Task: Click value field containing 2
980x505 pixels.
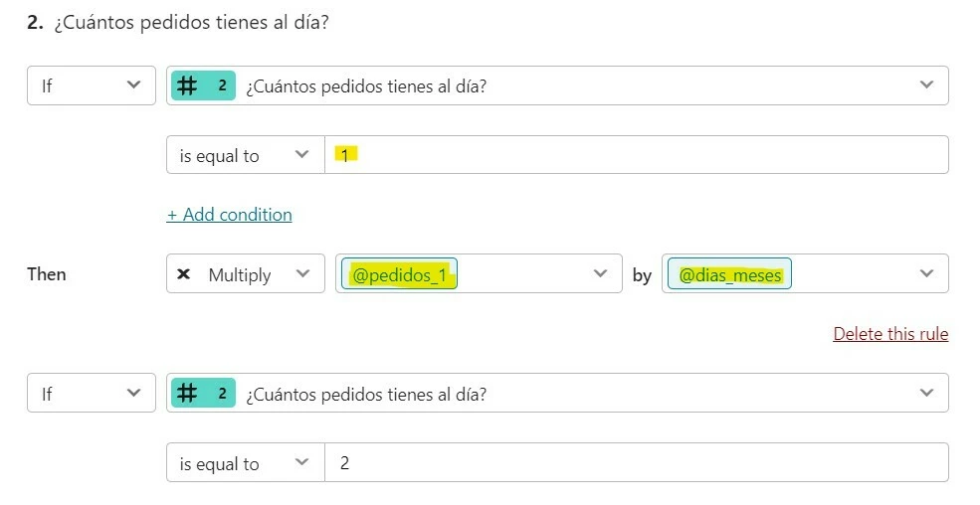Action: [637, 463]
